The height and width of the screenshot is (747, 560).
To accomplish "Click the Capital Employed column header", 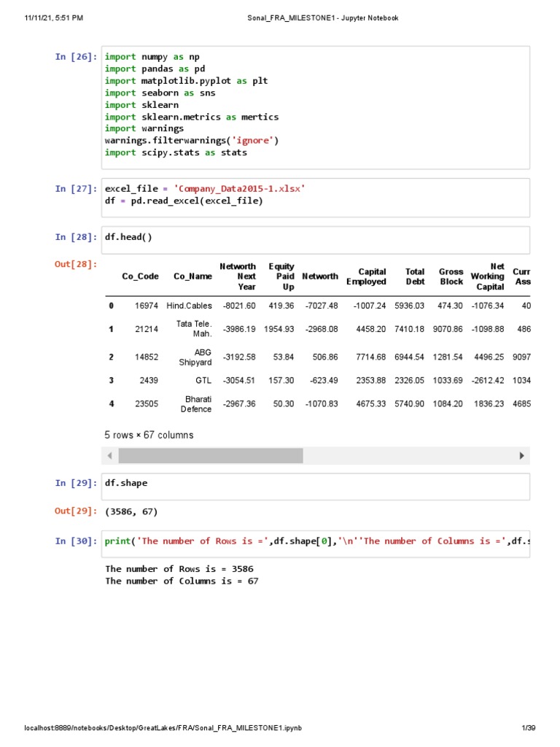I will (x=366, y=276).
